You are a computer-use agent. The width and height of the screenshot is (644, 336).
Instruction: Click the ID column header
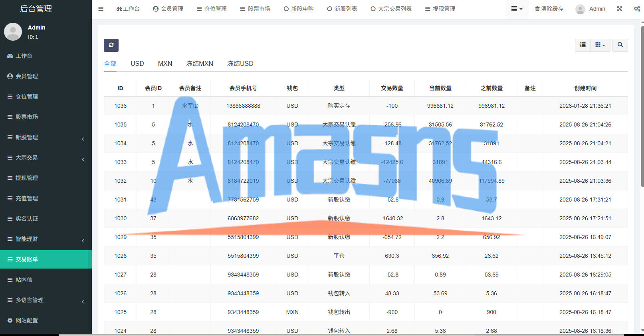click(120, 88)
